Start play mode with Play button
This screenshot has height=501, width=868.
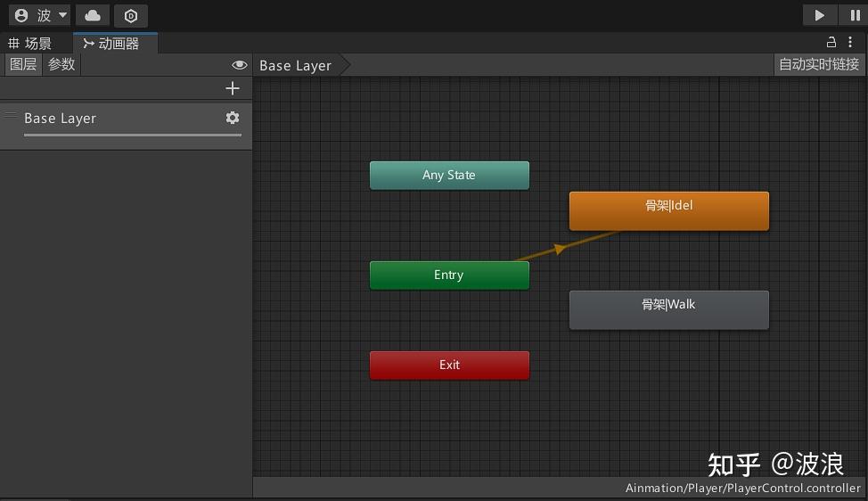(819, 15)
